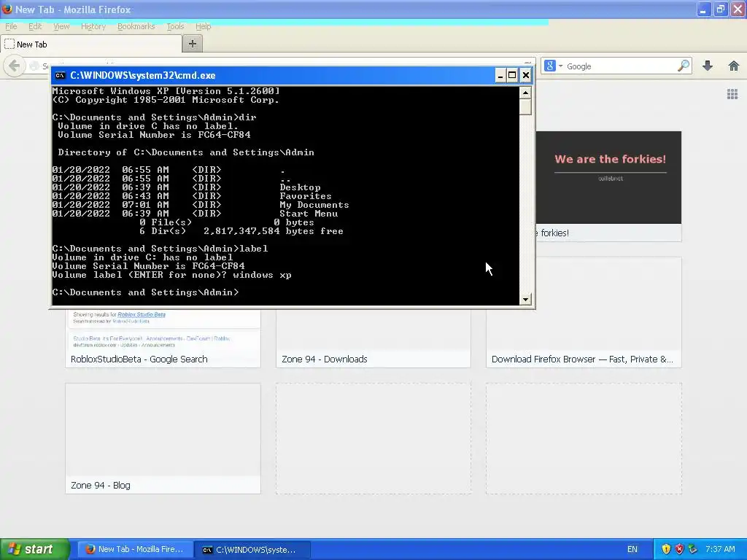This screenshot has width=747, height=560.
Task: Open the History menu in Firefox
Action: pos(93,26)
